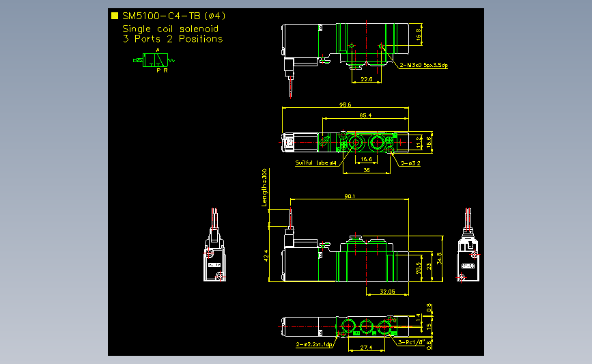This screenshot has height=364, width=592.
Task: Click the 36 dimension value
Action: coord(367,170)
